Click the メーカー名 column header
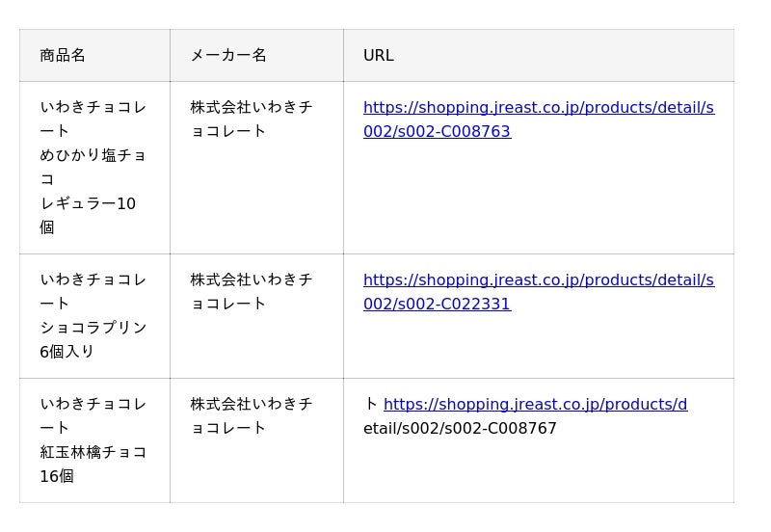Screen dimensions: 771x532 (x=228, y=56)
